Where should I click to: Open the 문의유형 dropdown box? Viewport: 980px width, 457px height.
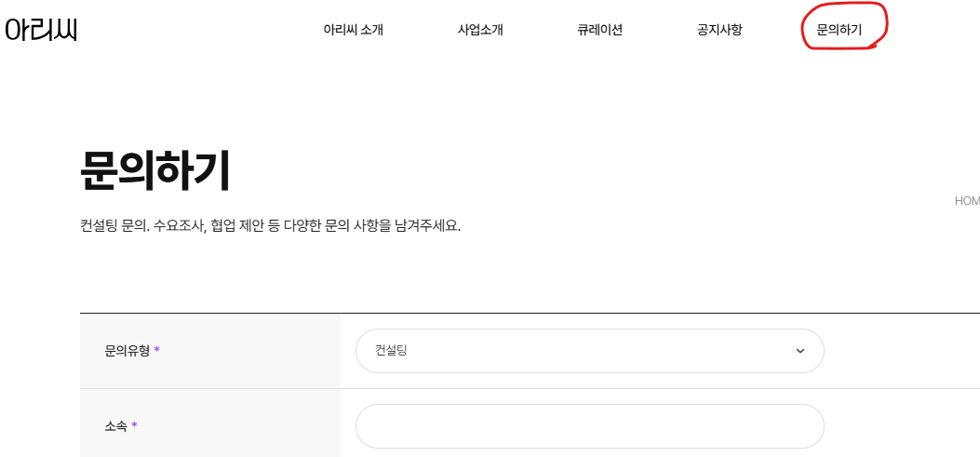[x=589, y=351]
